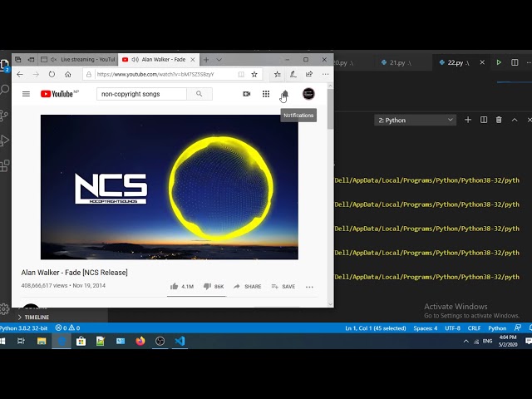The image size is (532, 399).
Task: Click Spaces: 4 indentation status
Action: click(x=425, y=328)
